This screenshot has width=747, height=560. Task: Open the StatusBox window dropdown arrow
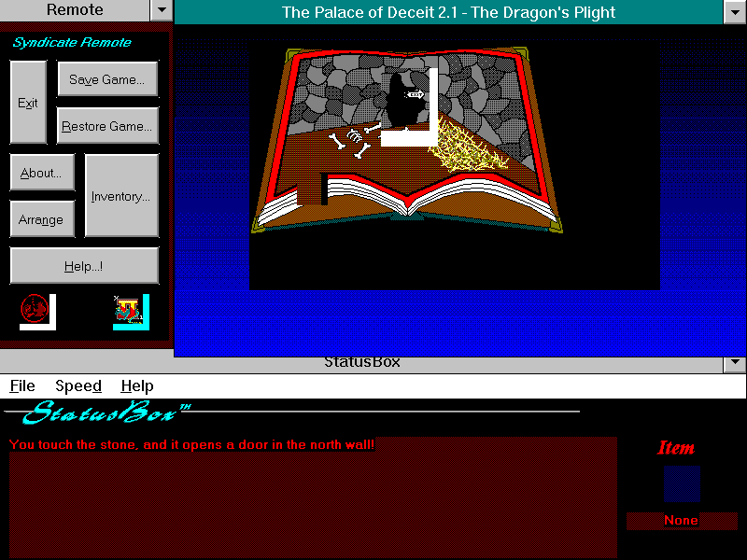point(735,363)
